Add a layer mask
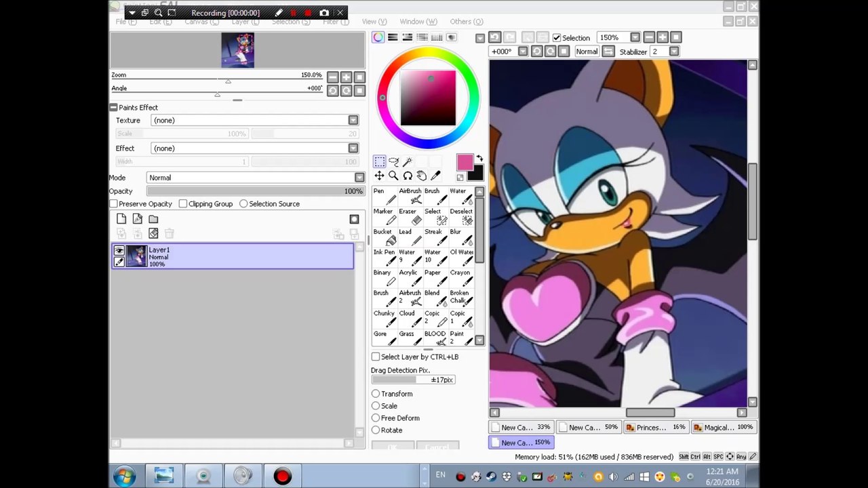 coord(354,219)
